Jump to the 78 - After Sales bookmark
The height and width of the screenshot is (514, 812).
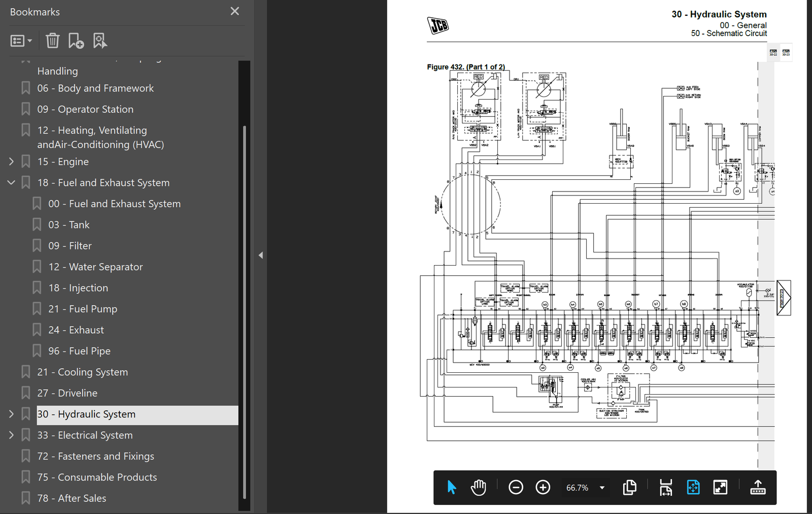(x=72, y=498)
